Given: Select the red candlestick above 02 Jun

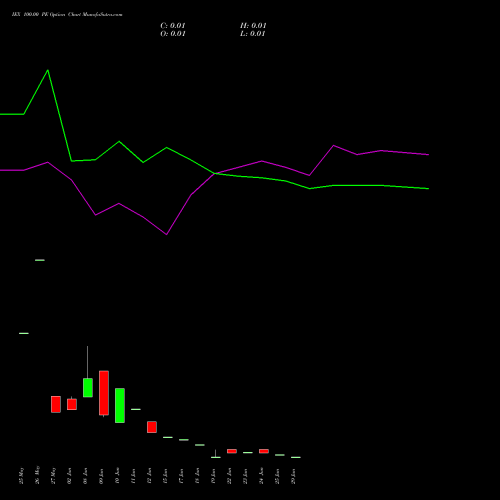Looking at the screenshot, I should click(x=72, y=404).
